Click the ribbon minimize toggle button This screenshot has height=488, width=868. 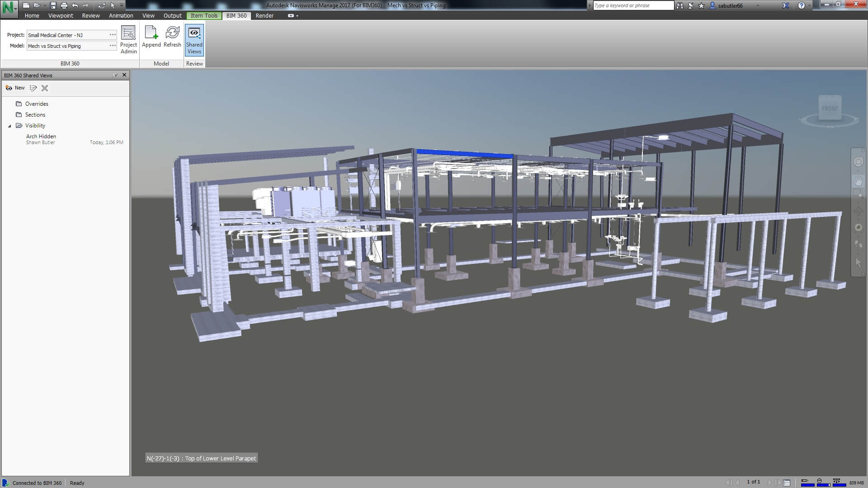click(x=291, y=15)
